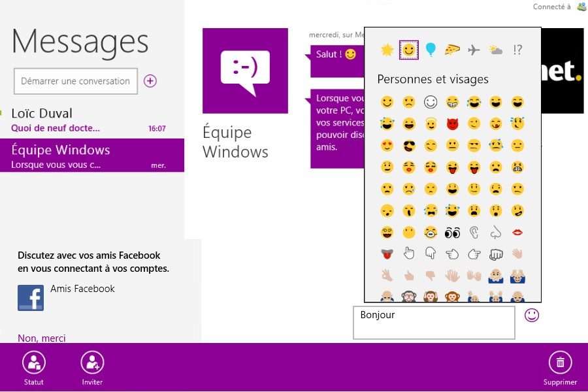Insert the pair of eyes emoji
Screen dimensions: 588x392
453,233
